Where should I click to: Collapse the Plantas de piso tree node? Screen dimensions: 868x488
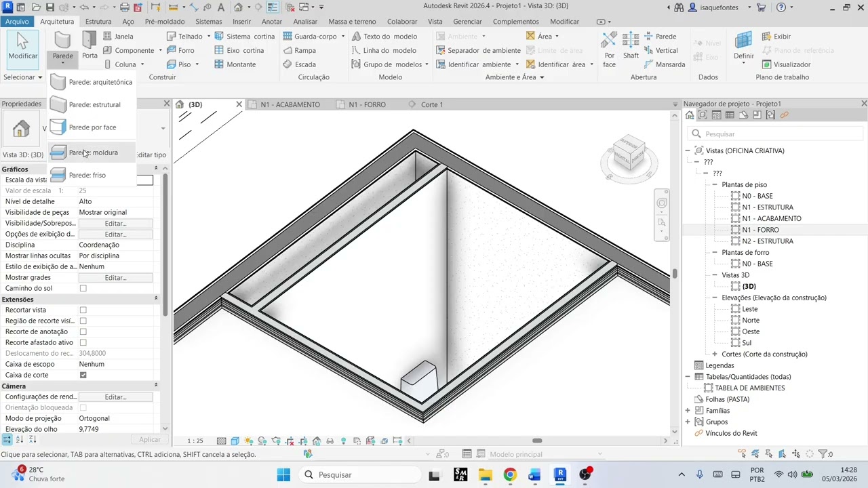[715, 184]
